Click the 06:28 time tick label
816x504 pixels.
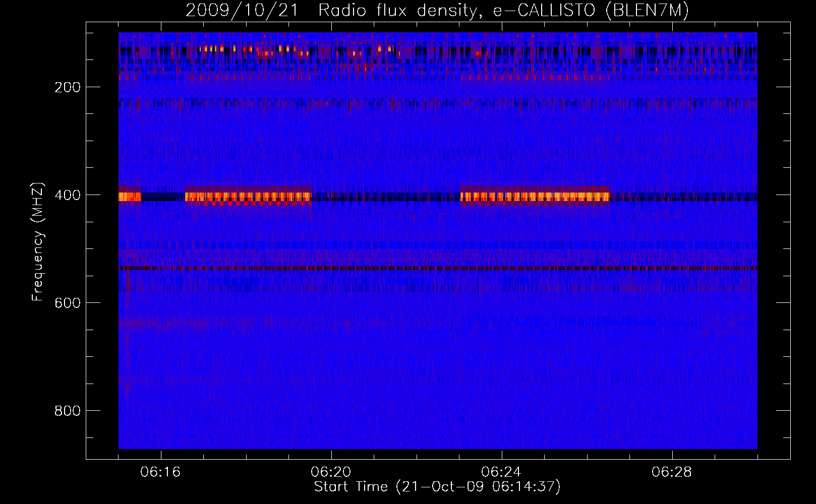672,472
